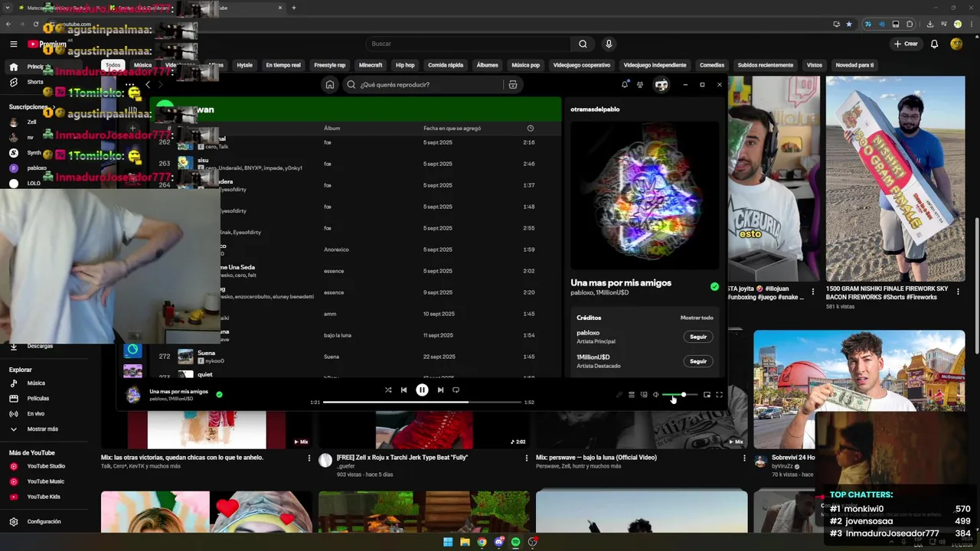Toggle shuffle in the Spotify player
The height and width of the screenshot is (551, 980).
coord(388,390)
